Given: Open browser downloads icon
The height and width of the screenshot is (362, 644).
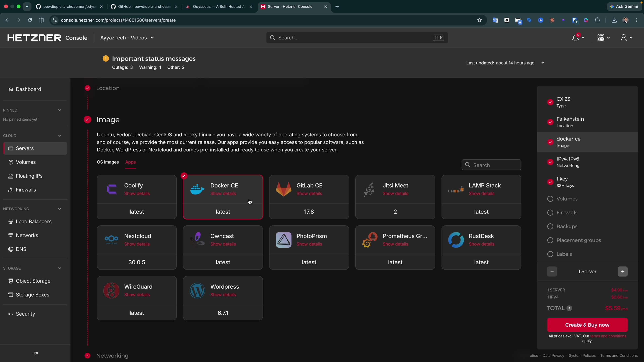Looking at the screenshot, I should 614,20.
